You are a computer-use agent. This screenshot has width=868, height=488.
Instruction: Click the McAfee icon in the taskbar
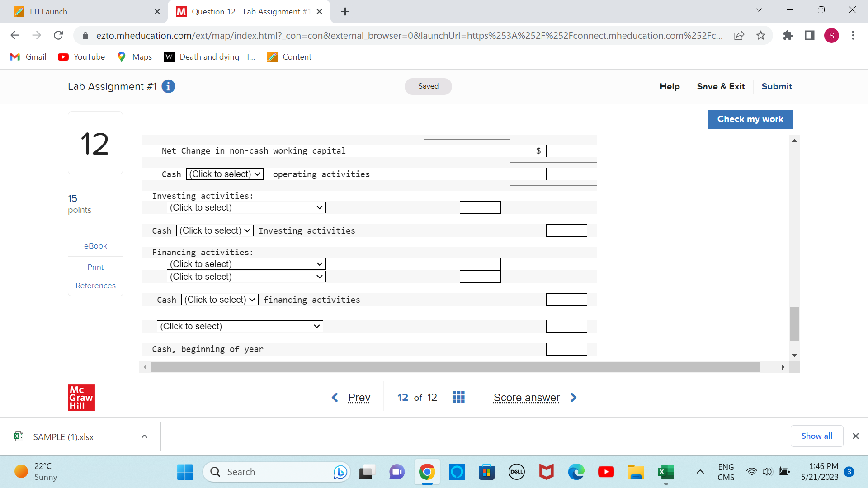[x=546, y=471]
